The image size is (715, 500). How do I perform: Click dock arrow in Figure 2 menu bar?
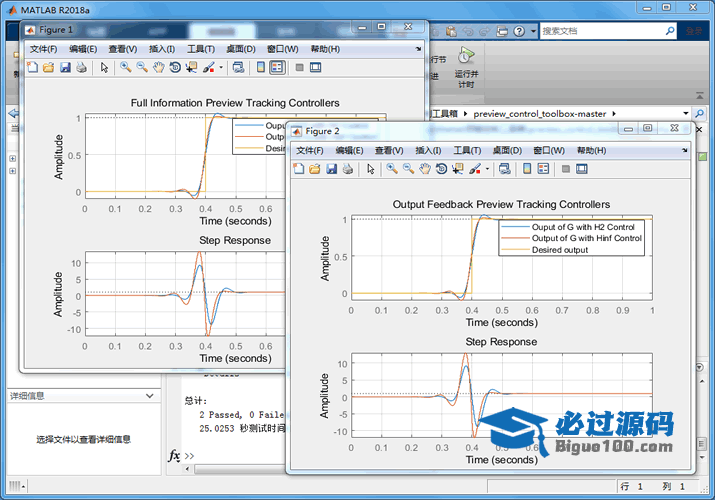(685, 150)
